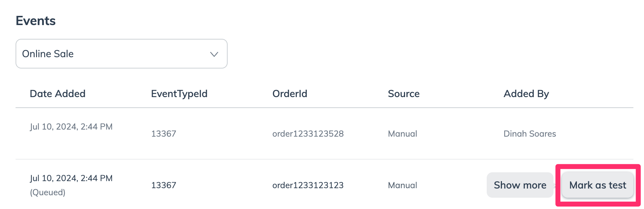Click the queued row's date added
The height and width of the screenshot is (209, 644).
(71, 178)
